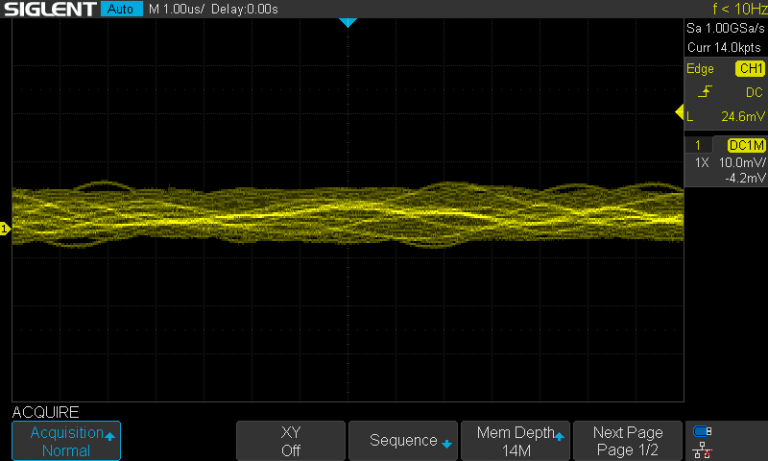This screenshot has width=768, height=461.
Task: Click the ACQUIRE menu title
Action: tap(45, 412)
